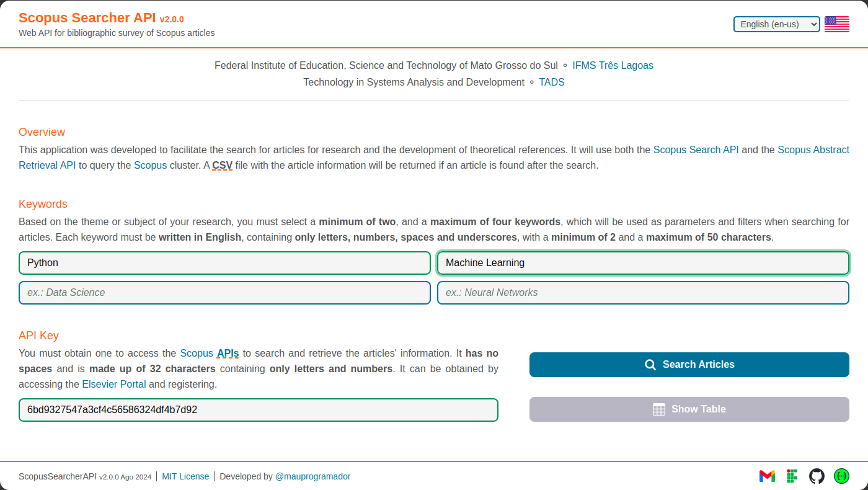Open the MIT License link in footer
The image size is (868, 490).
point(194,476)
